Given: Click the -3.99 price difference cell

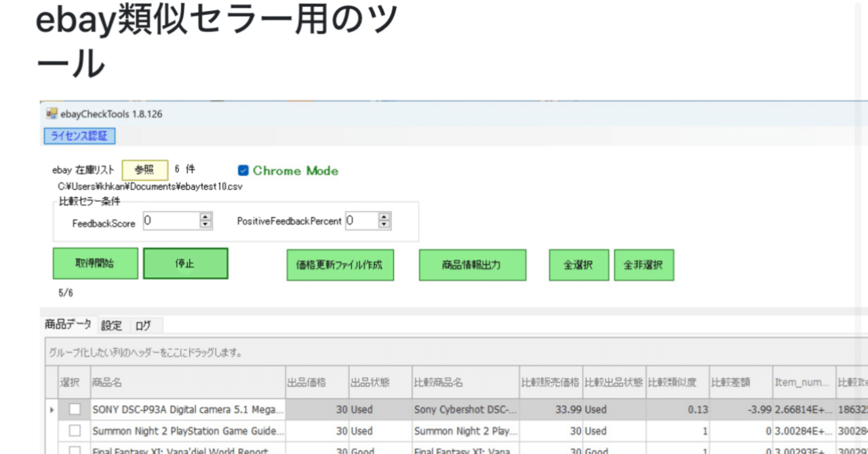Looking at the screenshot, I should (x=740, y=409).
